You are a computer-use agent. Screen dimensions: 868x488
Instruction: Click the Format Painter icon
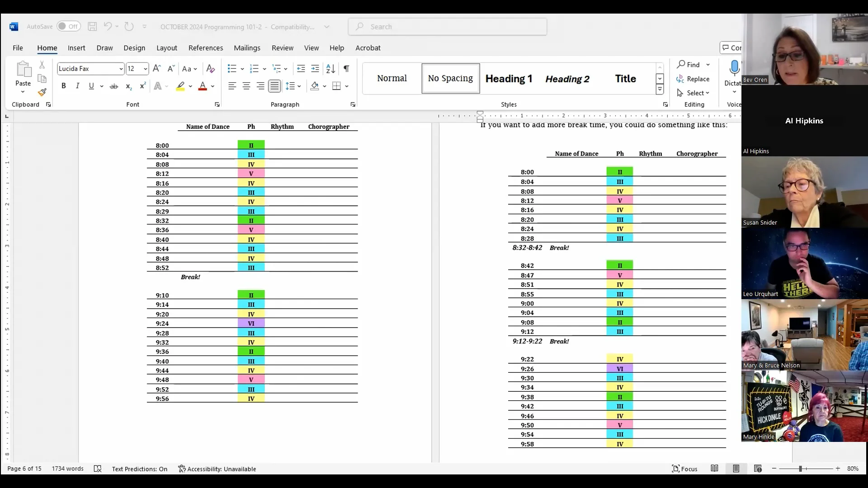tap(42, 92)
